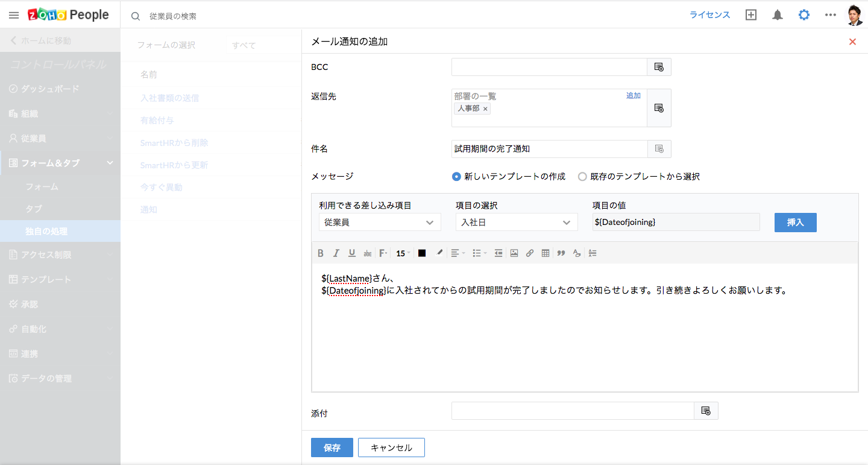Image resolution: width=868 pixels, height=465 pixels.
Task: Open the font size 15 dropdown
Action: pos(403,253)
